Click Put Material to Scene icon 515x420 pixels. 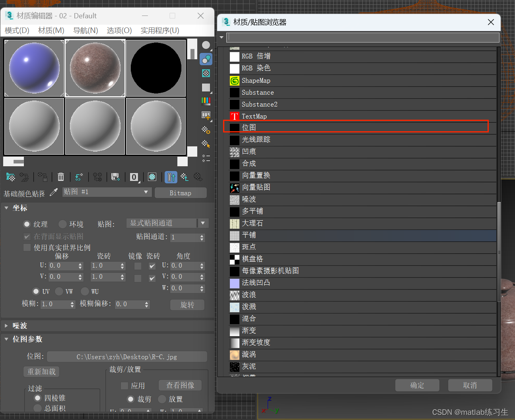(24, 177)
